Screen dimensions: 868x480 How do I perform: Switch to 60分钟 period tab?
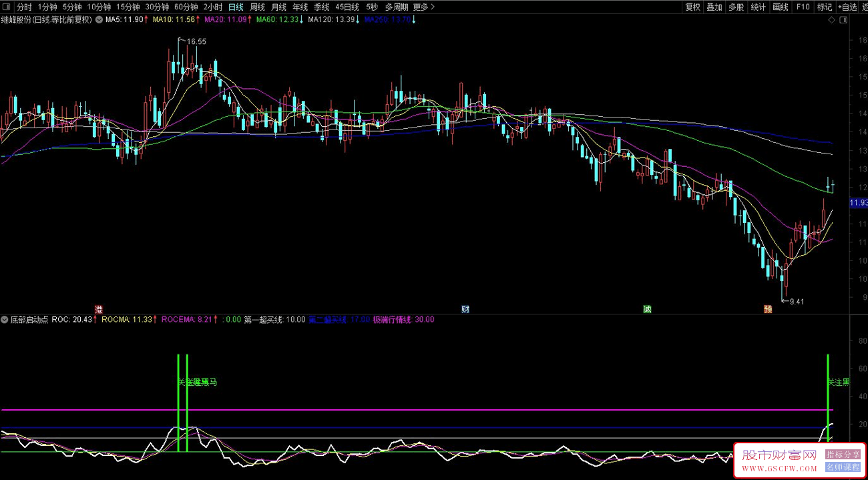coord(186,7)
